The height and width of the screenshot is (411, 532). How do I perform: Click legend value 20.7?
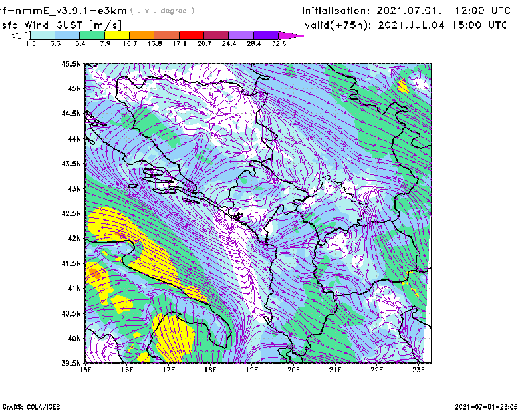(x=204, y=43)
